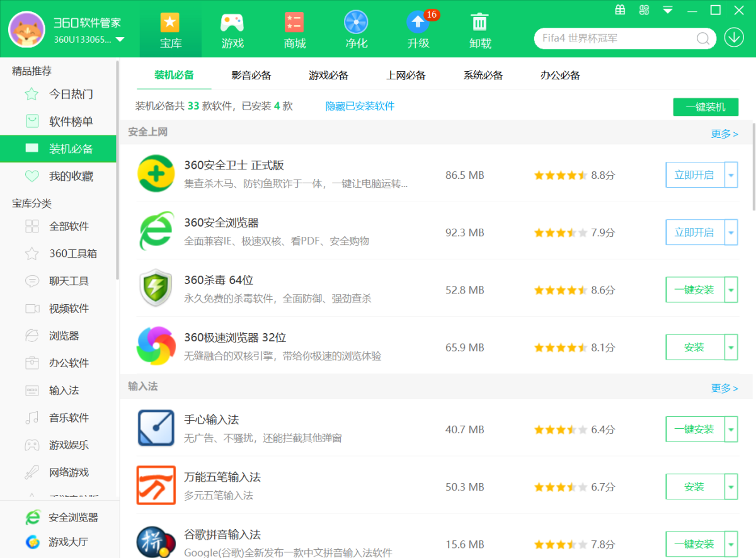Expand install options arrow for 360极速浏览器
Screen dimensions: 756x558
click(731, 348)
